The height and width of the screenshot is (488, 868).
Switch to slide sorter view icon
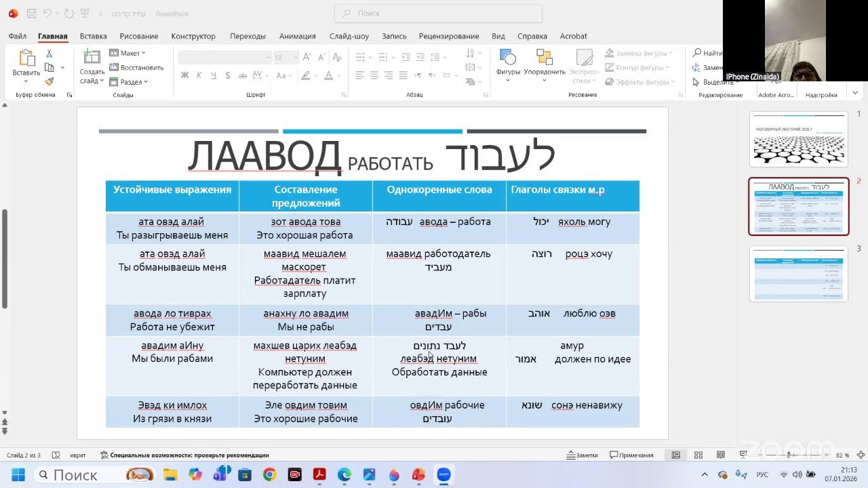[698, 455]
